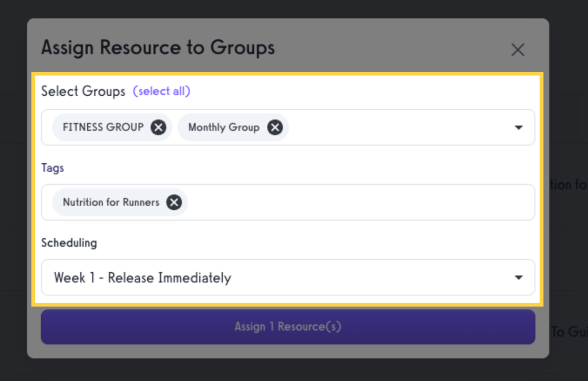Select all groups using the select all link

162,91
